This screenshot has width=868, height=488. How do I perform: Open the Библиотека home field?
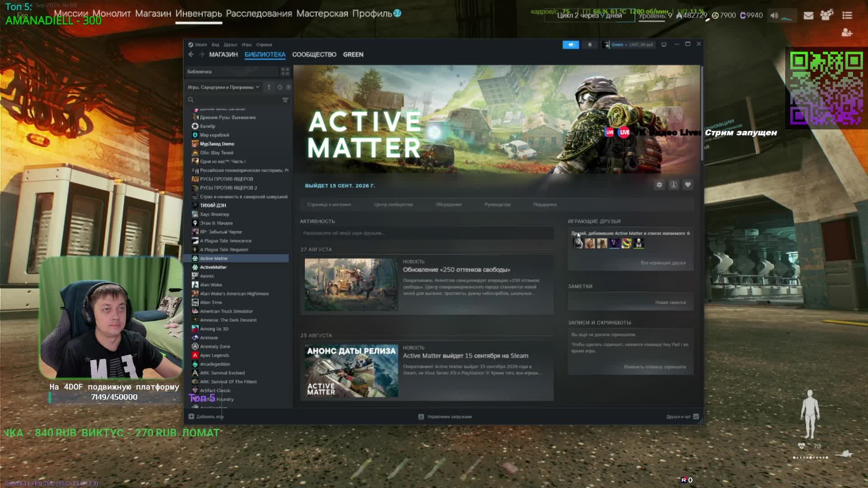point(232,71)
